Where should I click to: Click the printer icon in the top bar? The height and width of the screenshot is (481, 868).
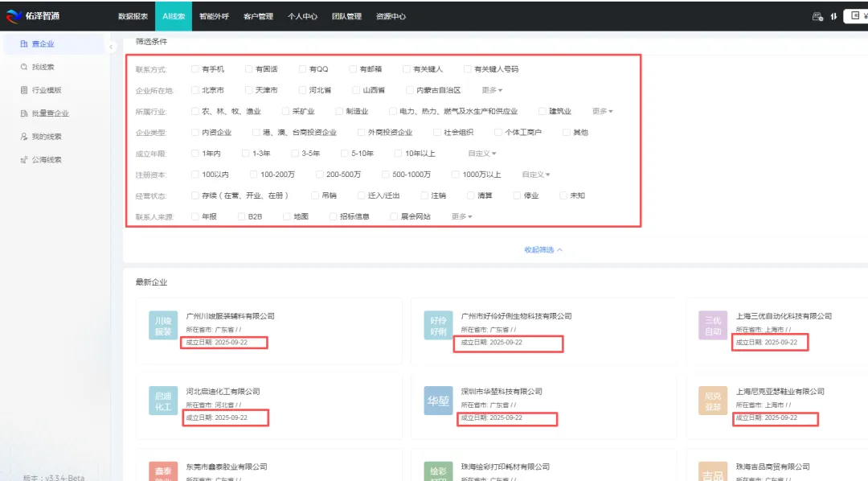[x=818, y=16]
